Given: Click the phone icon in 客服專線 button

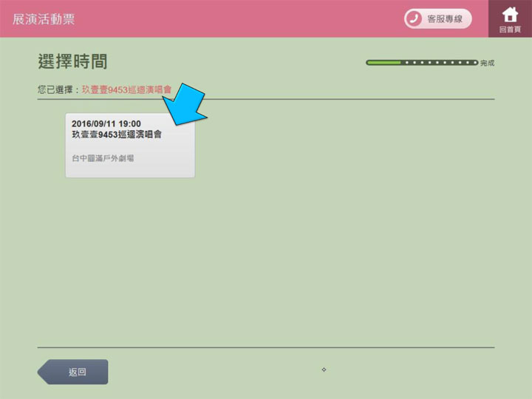Looking at the screenshot, I should coord(414,18).
